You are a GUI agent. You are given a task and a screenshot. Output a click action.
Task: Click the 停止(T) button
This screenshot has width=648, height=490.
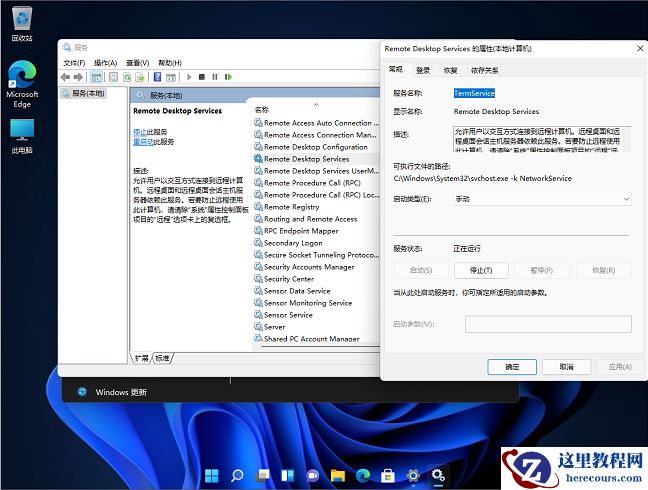pos(481,271)
